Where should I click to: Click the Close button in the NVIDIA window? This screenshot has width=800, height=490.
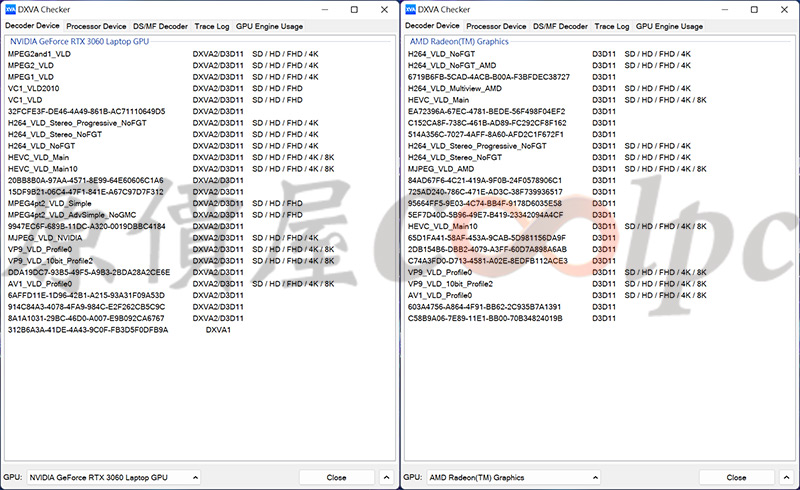point(336,477)
